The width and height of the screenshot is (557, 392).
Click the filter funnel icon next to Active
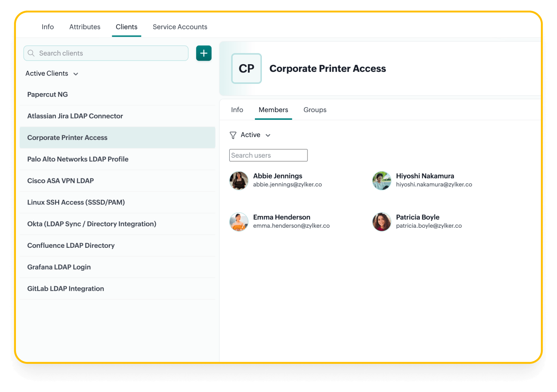click(233, 135)
